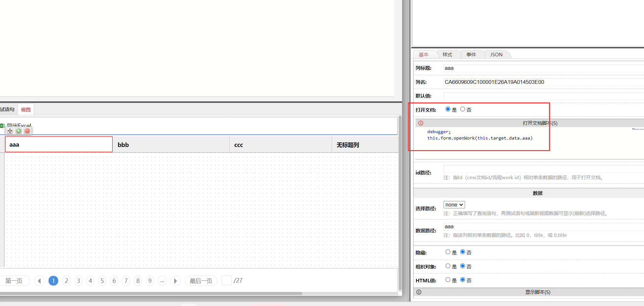Click the red delete column icon

click(27, 131)
